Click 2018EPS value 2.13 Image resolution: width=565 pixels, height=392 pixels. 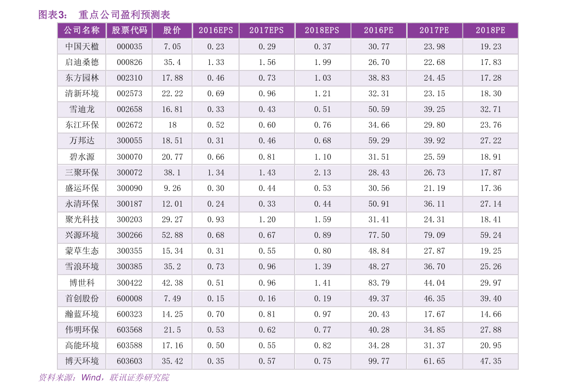[322, 173]
